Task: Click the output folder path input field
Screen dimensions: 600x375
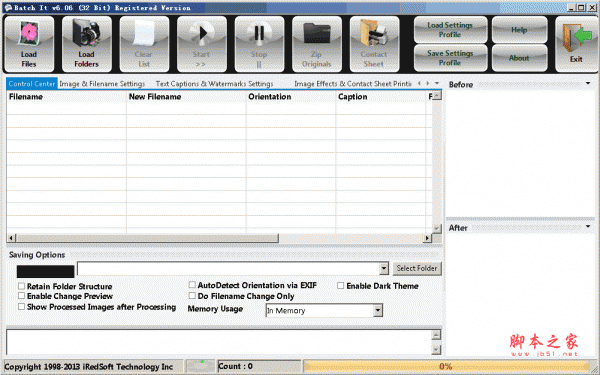Action: (228, 269)
